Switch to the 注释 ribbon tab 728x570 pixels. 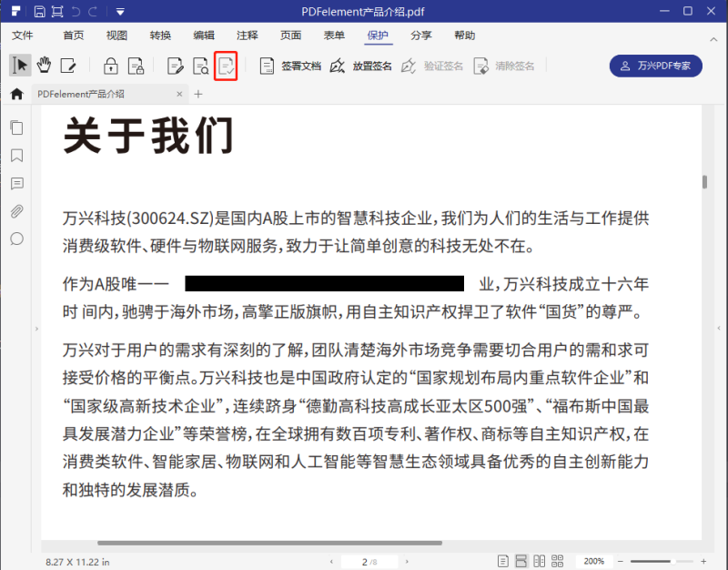click(246, 36)
